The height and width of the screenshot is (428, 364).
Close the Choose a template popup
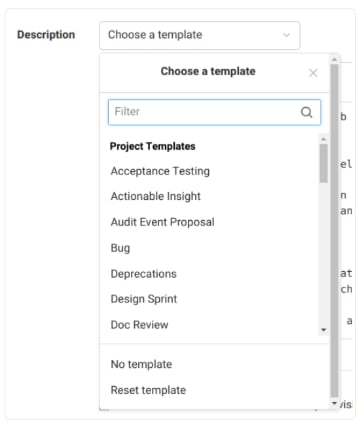(313, 73)
